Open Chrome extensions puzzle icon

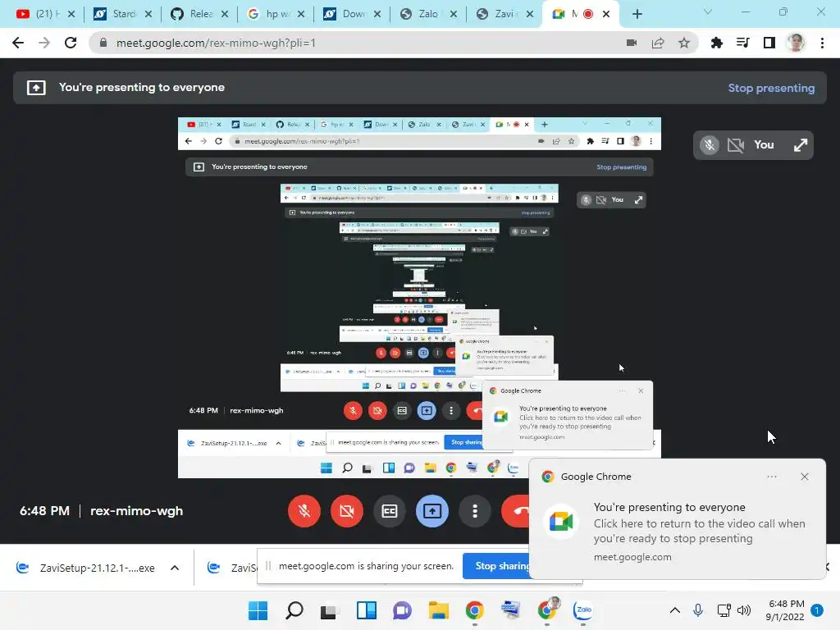(717, 43)
